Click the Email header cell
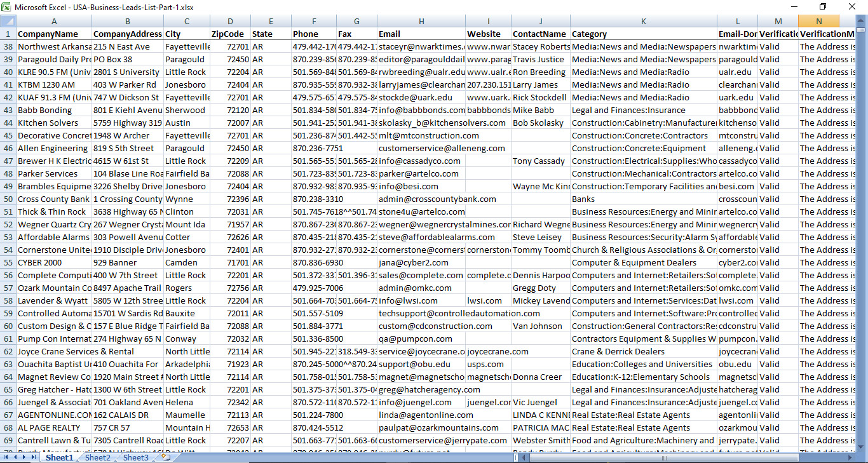Screen dimensions: 868x463 (x=421, y=34)
